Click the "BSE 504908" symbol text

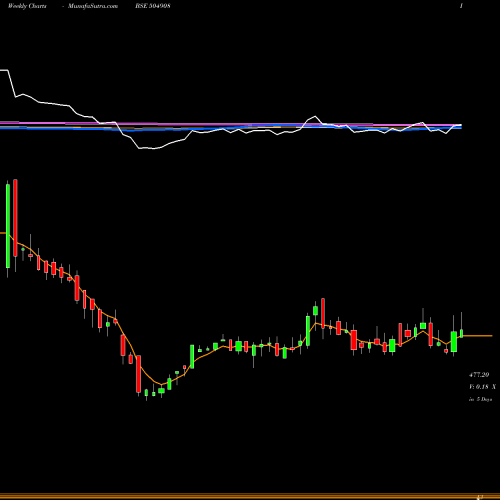point(153,6)
